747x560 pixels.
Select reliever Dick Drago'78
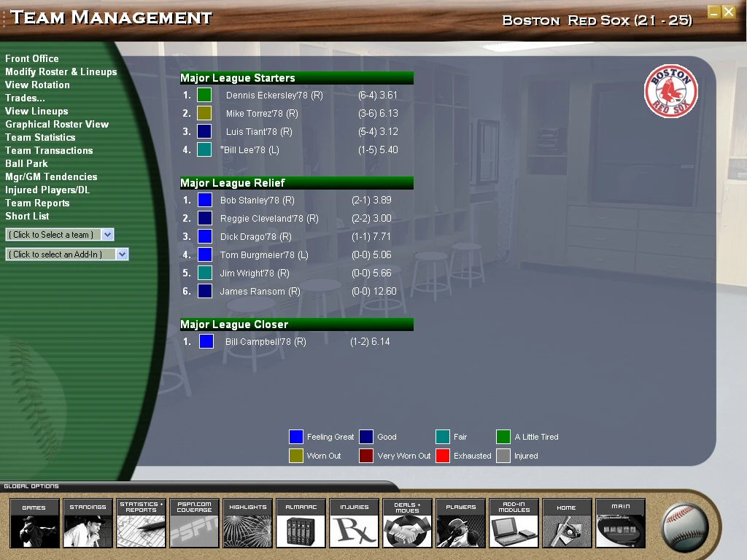point(256,237)
